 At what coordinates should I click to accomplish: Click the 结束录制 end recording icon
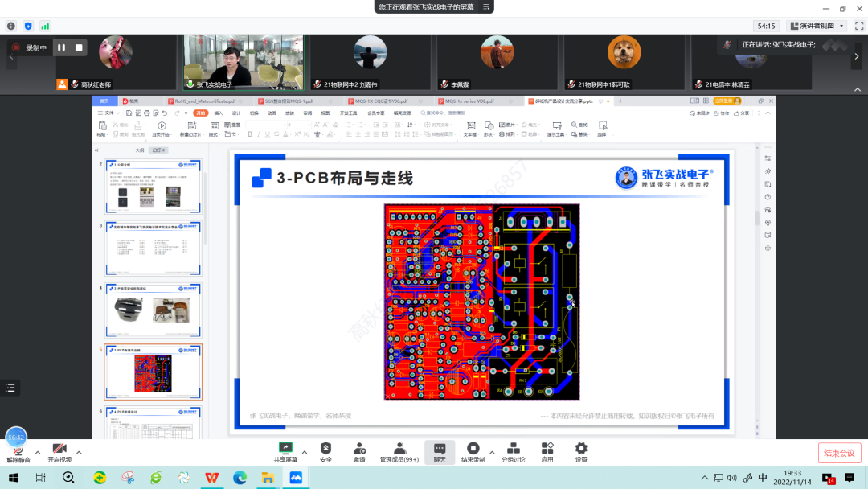click(473, 449)
